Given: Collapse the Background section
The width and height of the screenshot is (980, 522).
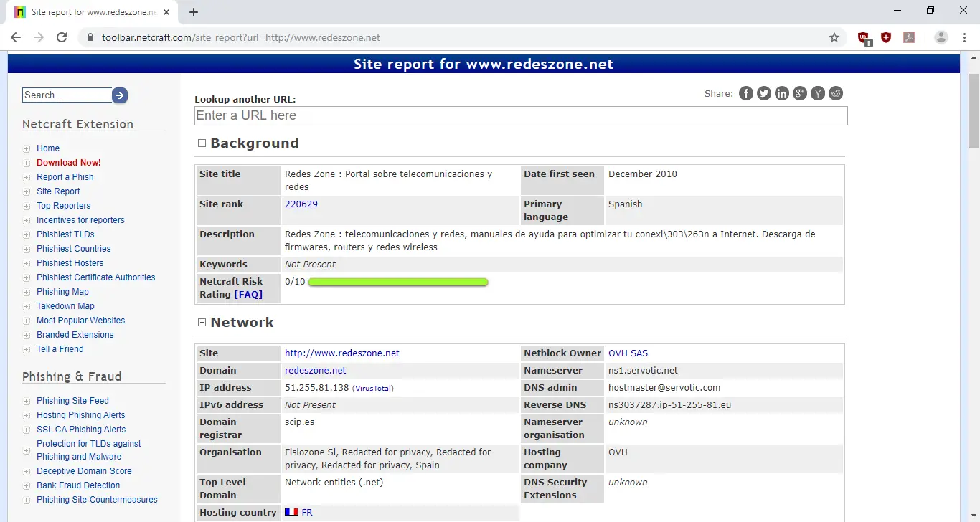Looking at the screenshot, I should (202, 143).
